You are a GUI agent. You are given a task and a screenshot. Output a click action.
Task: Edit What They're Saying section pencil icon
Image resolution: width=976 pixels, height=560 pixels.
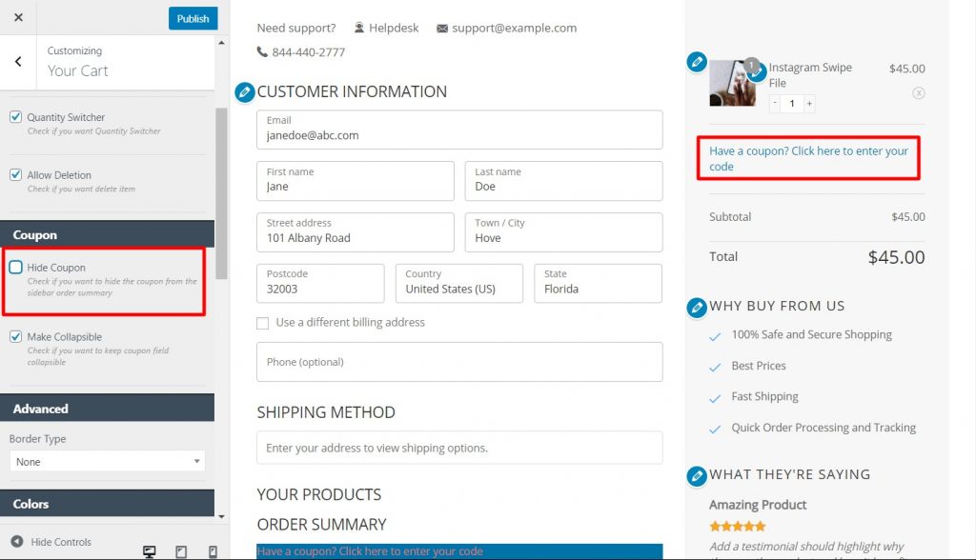pyautogui.click(x=697, y=475)
